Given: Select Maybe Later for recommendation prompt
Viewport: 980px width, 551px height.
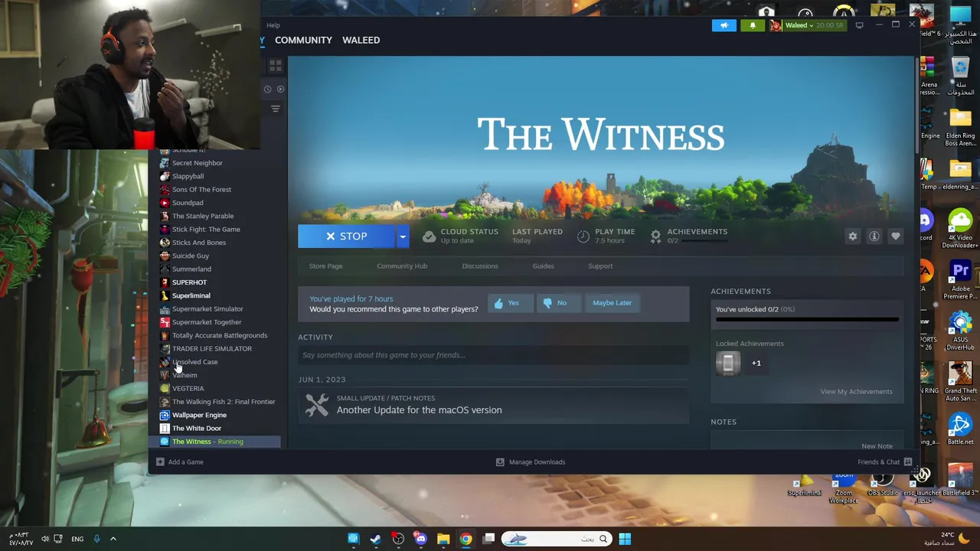Looking at the screenshot, I should pyautogui.click(x=612, y=303).
